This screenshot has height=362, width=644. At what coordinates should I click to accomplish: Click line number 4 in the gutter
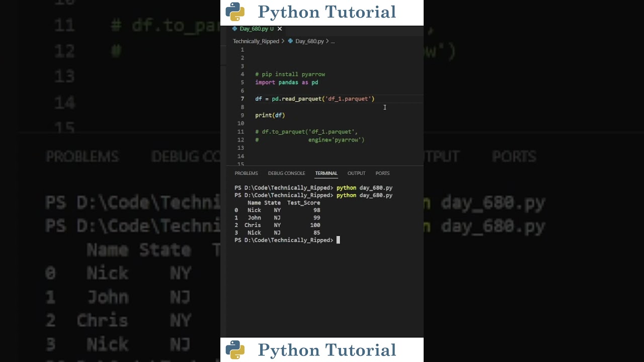point(242,74)
